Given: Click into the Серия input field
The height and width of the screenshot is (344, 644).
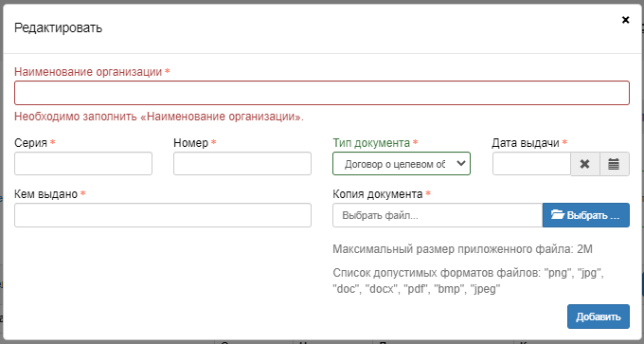Looking at the screenshot, I should tap(83, 164).
